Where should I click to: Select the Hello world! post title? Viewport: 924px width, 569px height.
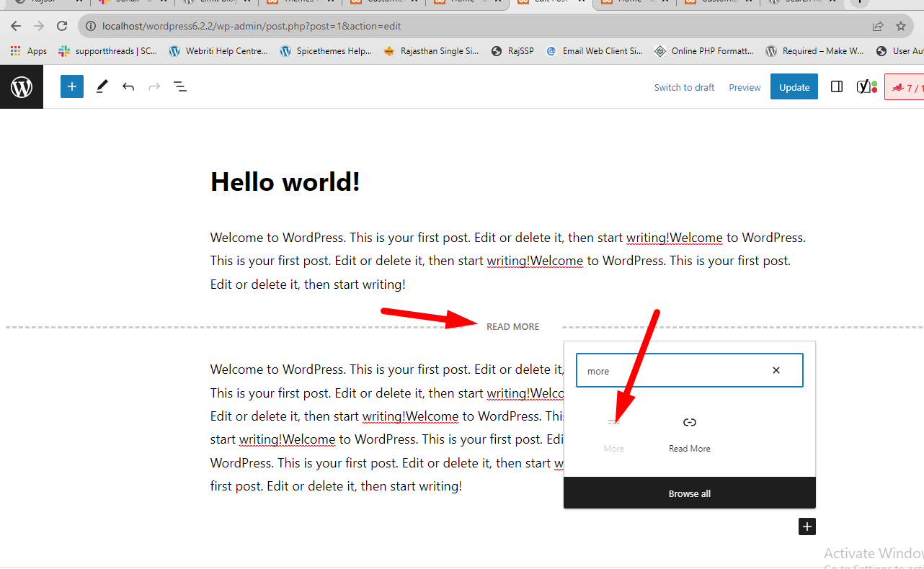tap(285, 182)
